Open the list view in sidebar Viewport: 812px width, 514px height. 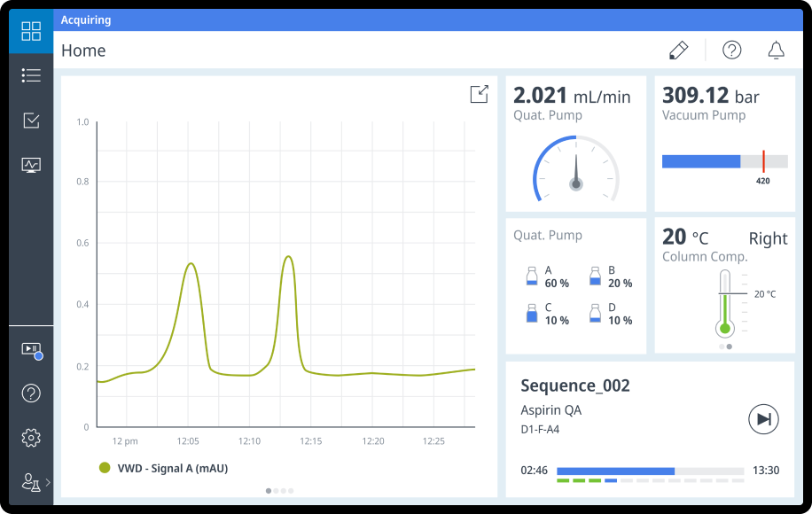click(x=31, y=75)
